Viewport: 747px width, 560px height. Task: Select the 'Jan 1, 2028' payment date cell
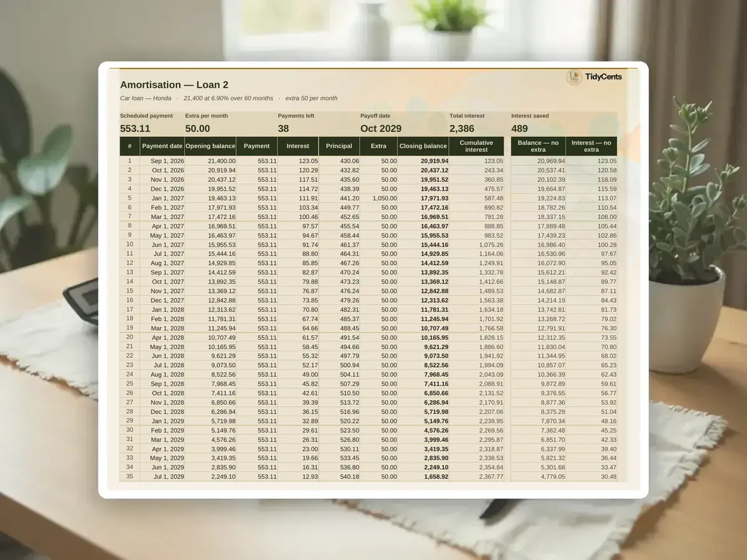pyautogui.click(x=162, y=309)
